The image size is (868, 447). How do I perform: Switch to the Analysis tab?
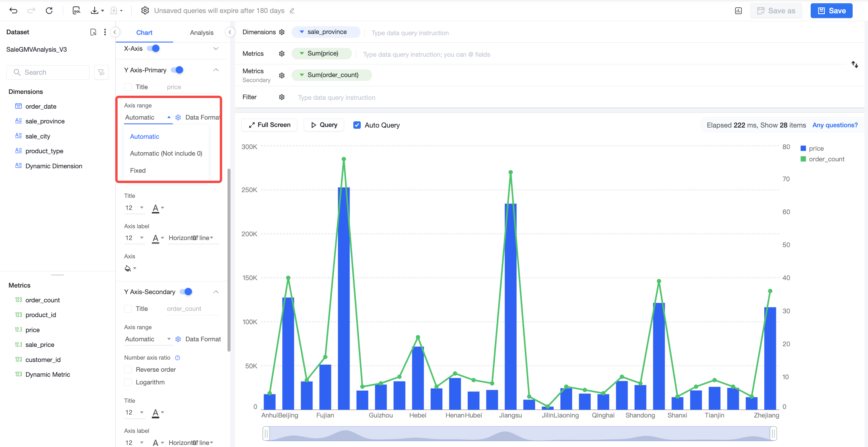pyautogui.click(x=201, y=33)
